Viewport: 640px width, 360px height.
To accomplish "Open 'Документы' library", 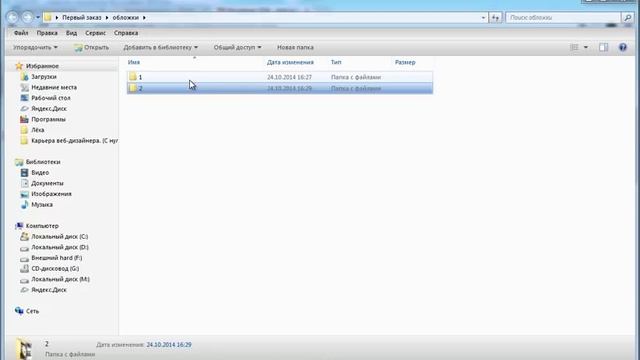I will coord(47,183).
